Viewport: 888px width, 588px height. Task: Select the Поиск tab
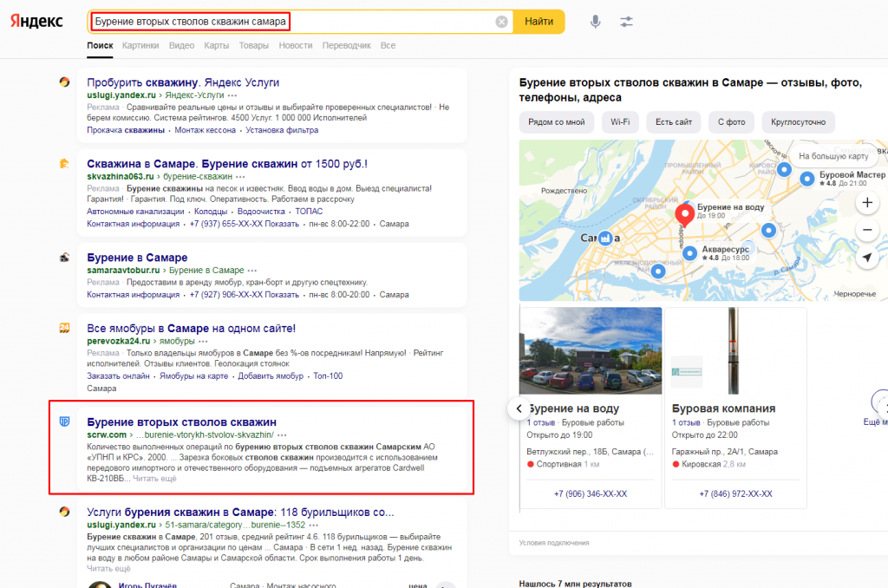100,45
